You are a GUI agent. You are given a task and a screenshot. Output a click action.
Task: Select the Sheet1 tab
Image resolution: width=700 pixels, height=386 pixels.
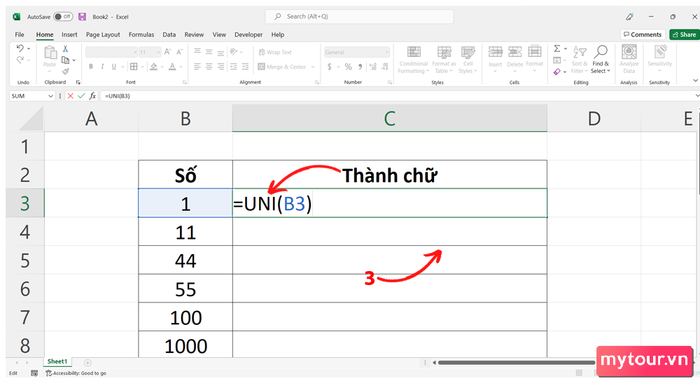(57, 362)
